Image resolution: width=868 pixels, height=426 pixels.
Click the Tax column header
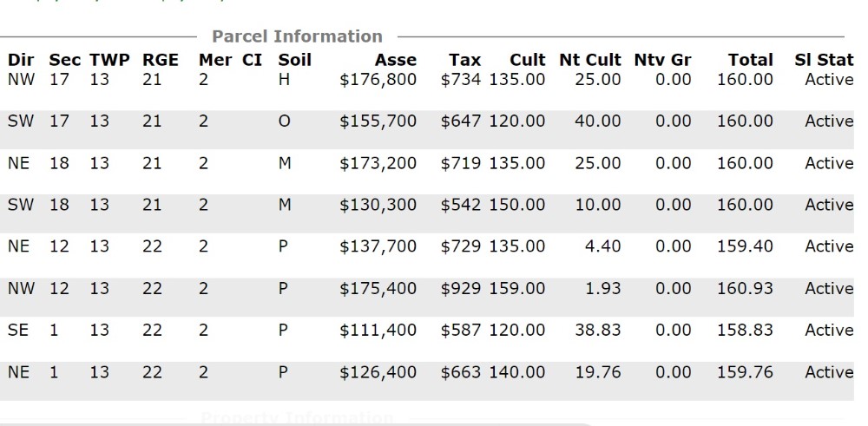pos(464,60)
